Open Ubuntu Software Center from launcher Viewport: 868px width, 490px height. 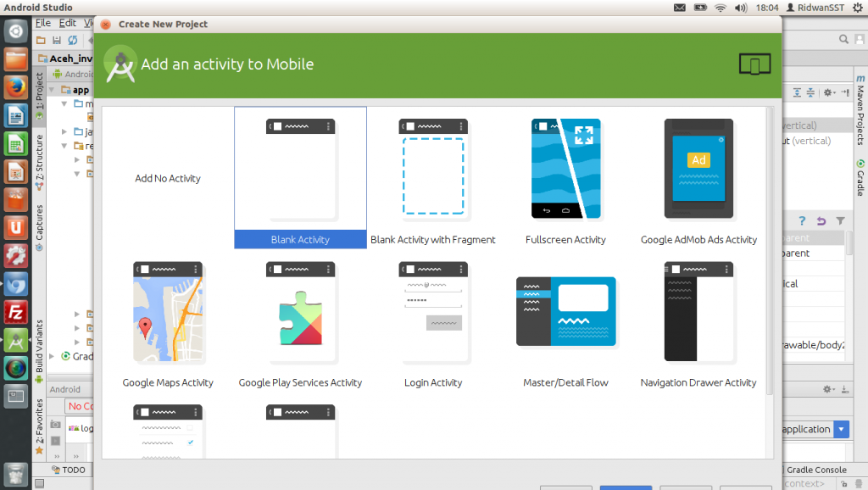(15, 200)
